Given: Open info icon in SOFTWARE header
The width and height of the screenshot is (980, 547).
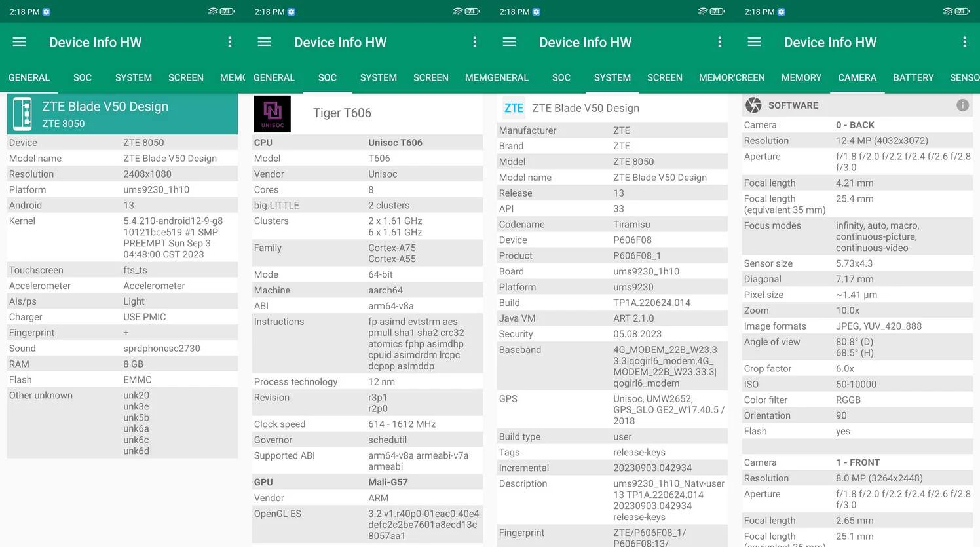Looking at the screenshot, I should point(962,105).
